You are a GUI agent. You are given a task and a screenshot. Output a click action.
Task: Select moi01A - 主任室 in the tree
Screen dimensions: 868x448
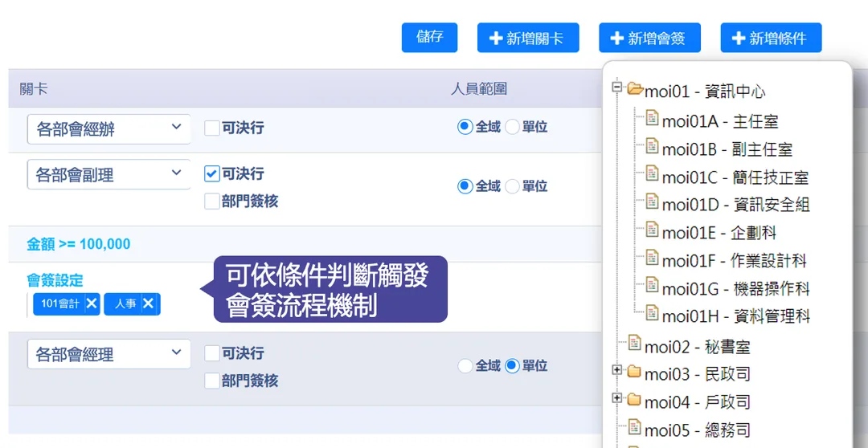[720, 121]
